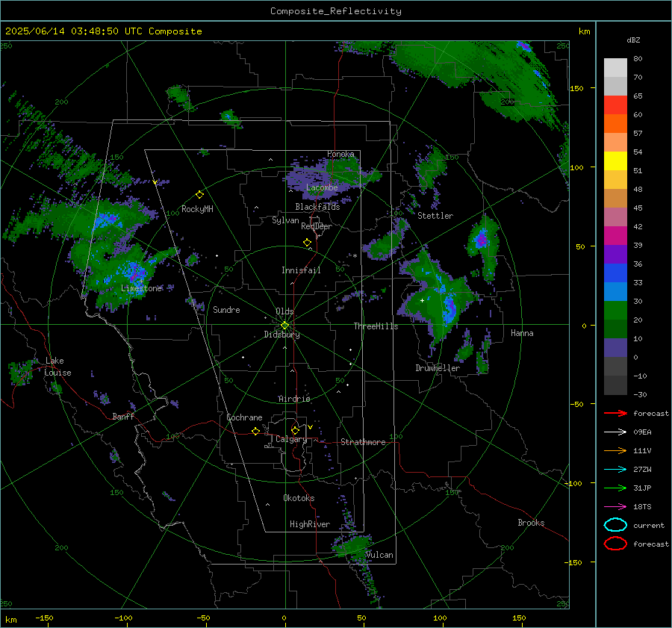This screenshot has height=628, width=672.
Task: Click the Okotoks city label
Action: [x=299, y=498]
